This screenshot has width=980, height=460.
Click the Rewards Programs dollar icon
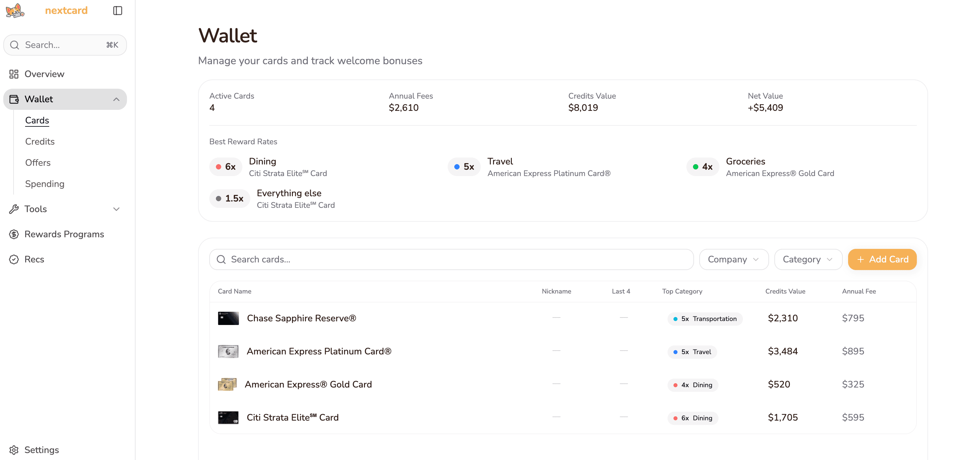[x=14, y=234]
